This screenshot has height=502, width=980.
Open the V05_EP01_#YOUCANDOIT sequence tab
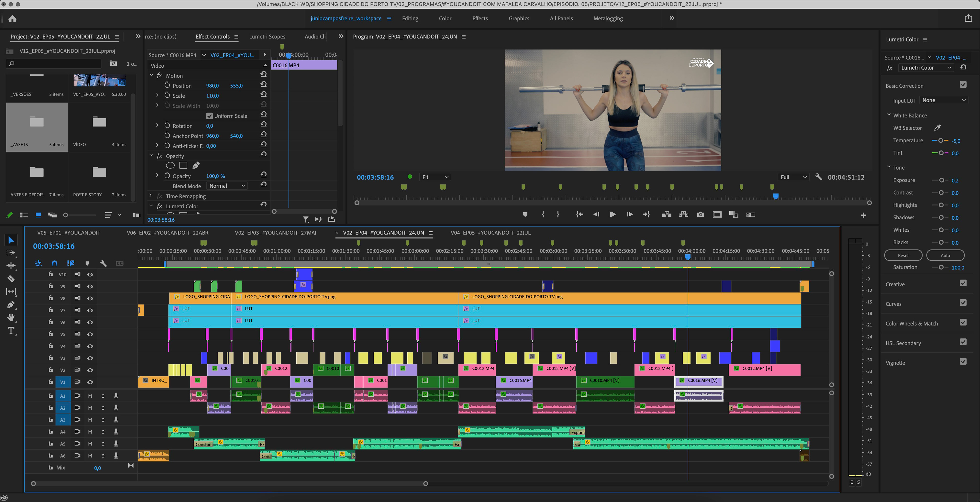coord(69,233)
